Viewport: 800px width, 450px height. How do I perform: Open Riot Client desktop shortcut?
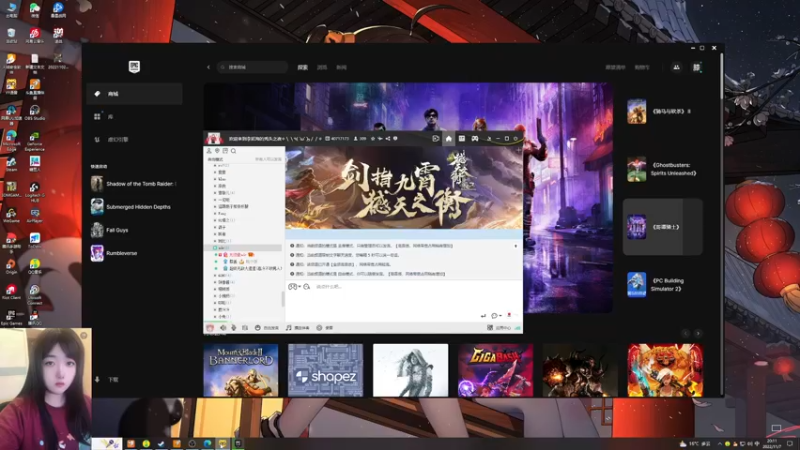coord(11,291)
